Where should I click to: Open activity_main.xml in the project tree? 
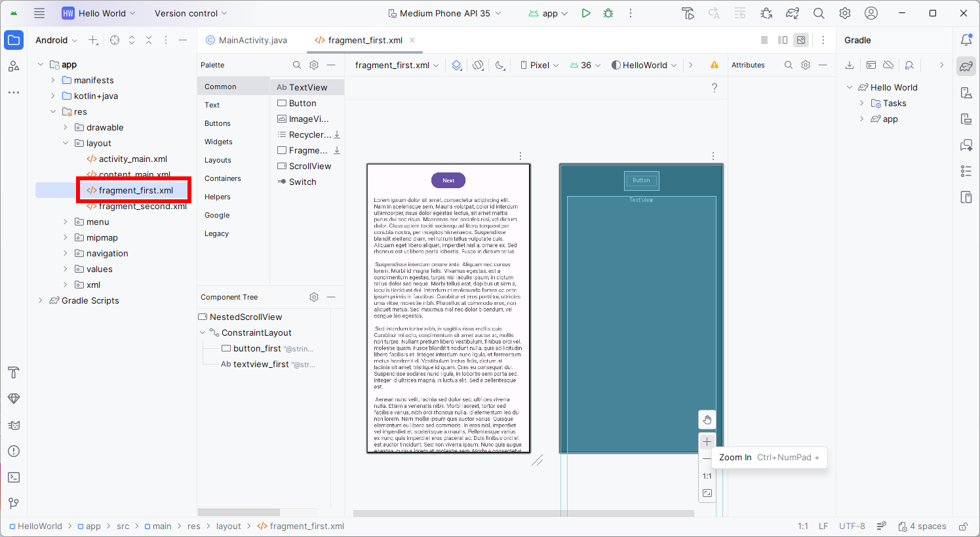click(132, 159)
